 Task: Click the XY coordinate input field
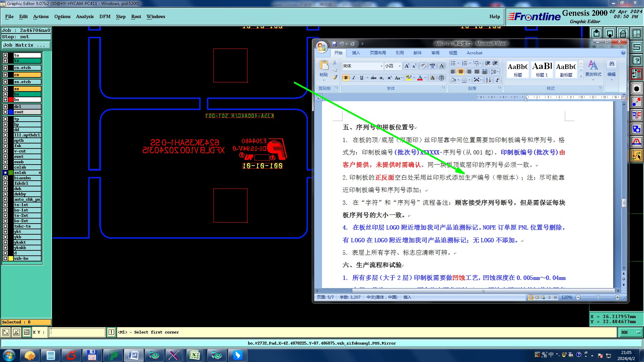[77, 332]
